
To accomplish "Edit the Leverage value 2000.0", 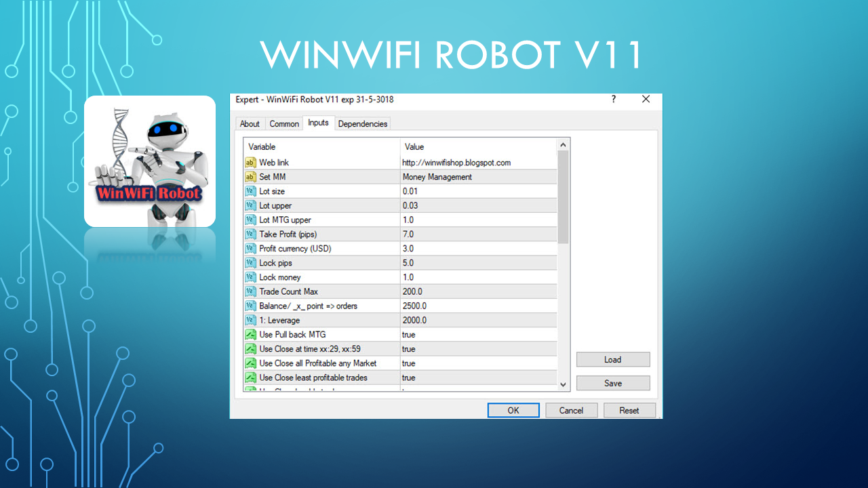I will [478, 320].
